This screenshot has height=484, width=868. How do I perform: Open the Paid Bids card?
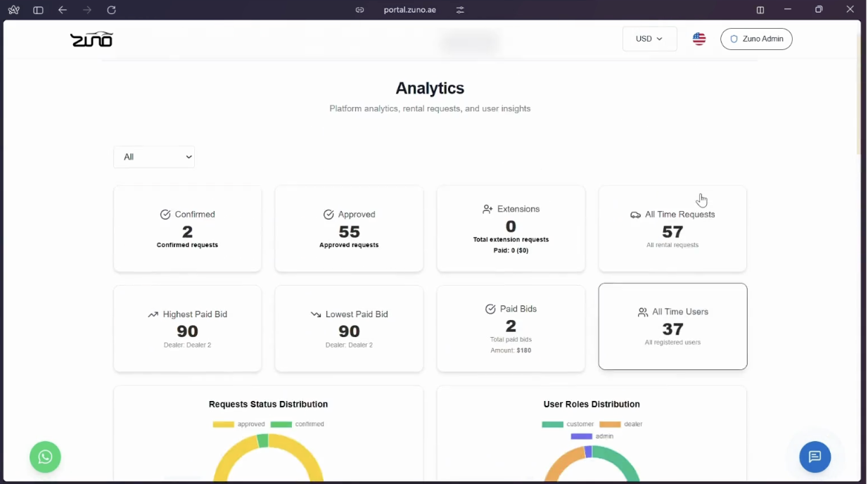coord(511,329)
